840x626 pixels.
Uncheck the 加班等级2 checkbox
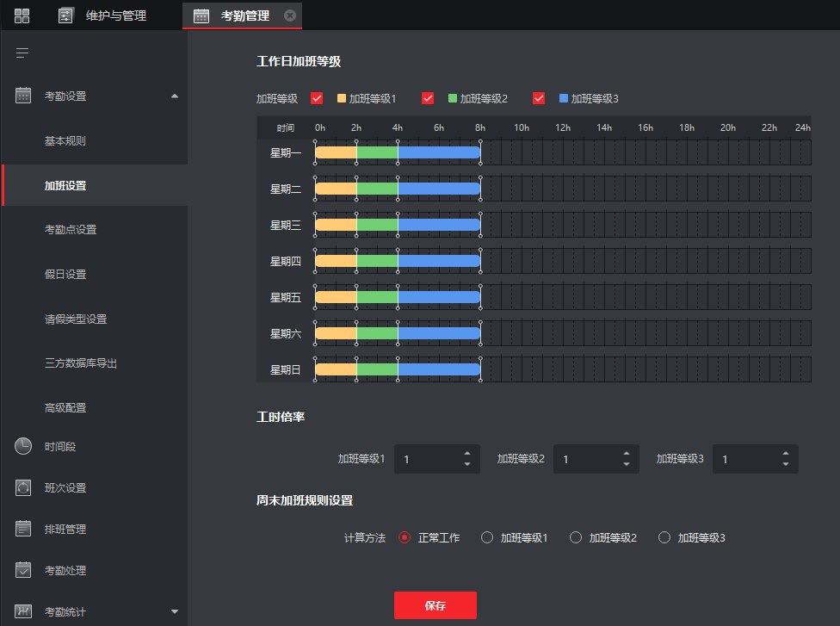(x=428, y=98)
